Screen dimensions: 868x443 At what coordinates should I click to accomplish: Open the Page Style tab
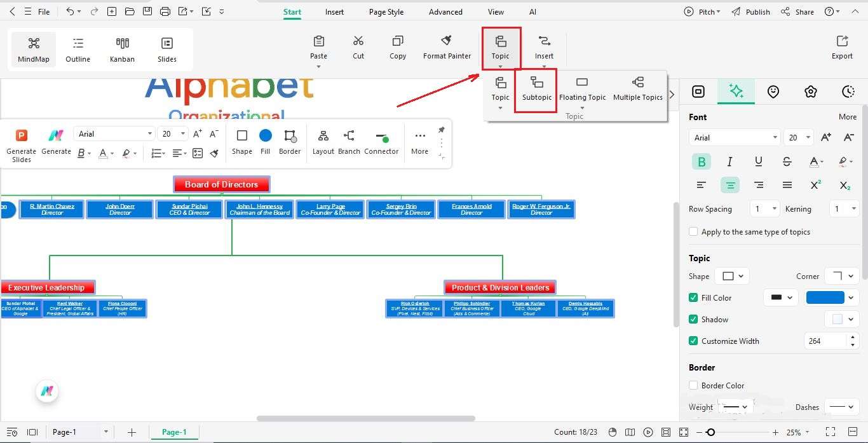tap(386, 11)
